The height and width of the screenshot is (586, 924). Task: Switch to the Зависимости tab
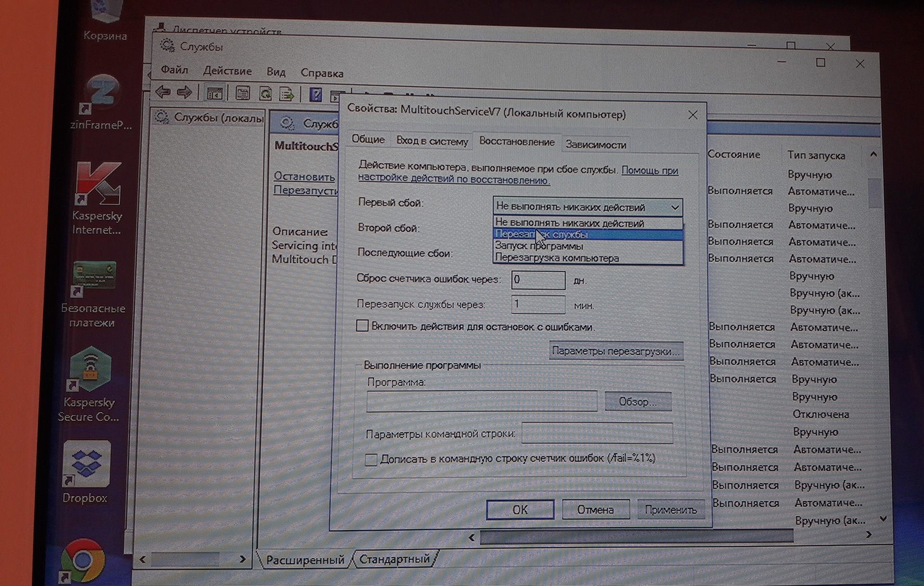[x=596, y=144]
